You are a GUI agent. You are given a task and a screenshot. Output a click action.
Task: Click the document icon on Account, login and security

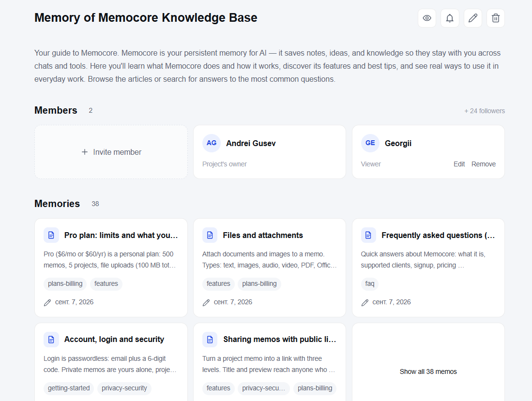pyautogui.click(x=51, y=339)
